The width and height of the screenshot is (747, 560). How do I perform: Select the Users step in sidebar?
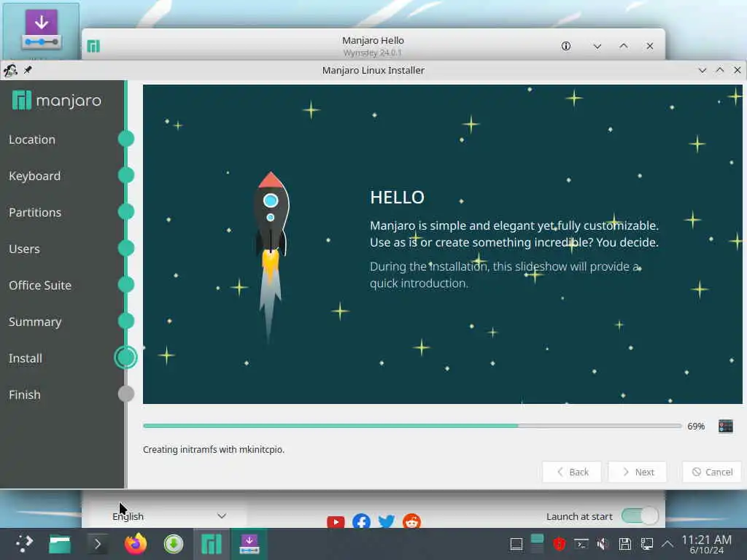pos(24,249)
